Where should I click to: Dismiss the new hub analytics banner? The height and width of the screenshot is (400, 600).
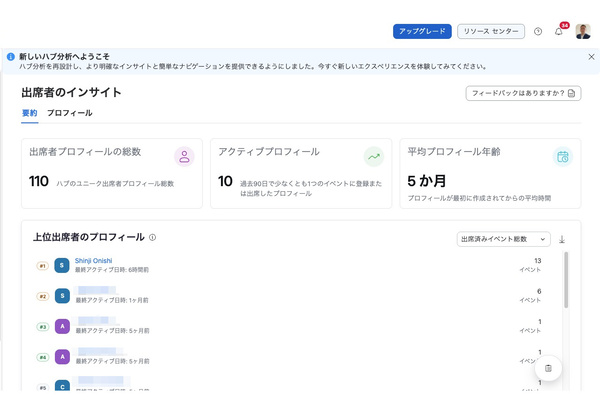(x=591, y=57)
